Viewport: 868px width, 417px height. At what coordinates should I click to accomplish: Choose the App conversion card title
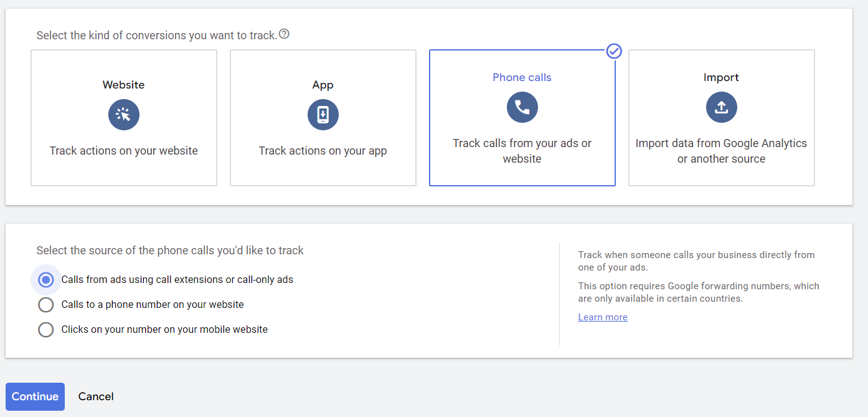(323, 85)
